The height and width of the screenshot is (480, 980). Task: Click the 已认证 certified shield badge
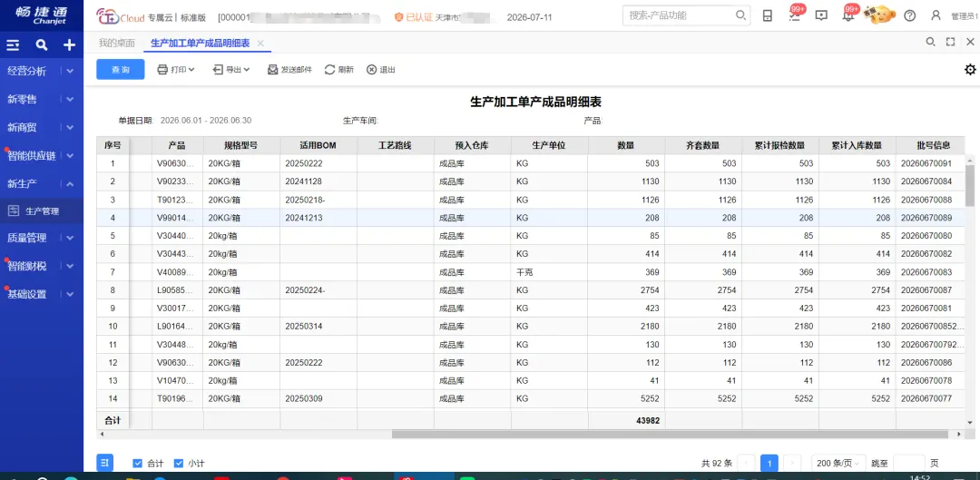point(414,17)
